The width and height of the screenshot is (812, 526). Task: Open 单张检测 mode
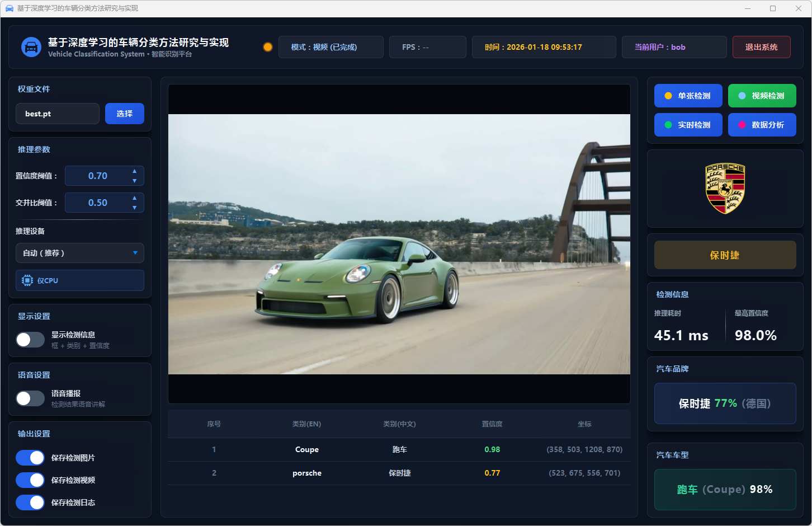688,96
